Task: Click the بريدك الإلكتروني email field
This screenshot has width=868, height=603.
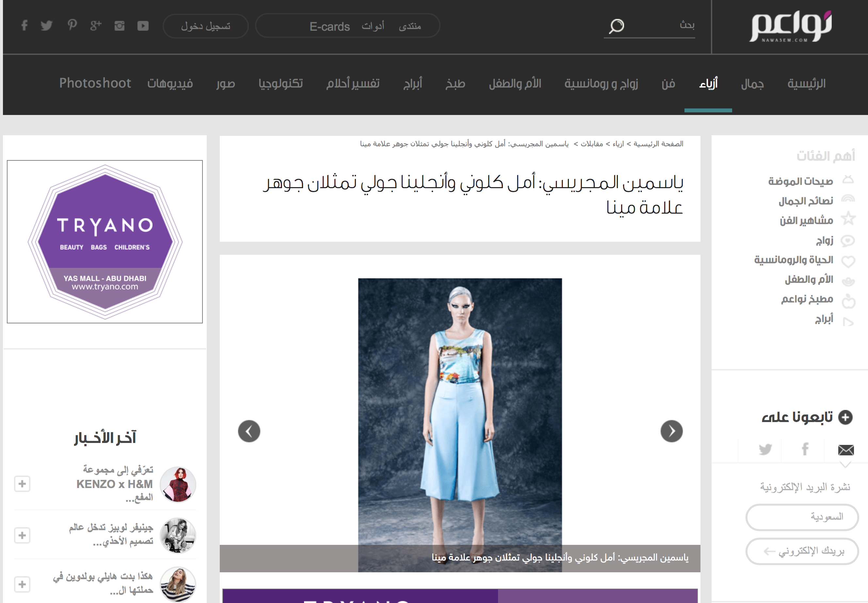Action: tap(802, 551)
